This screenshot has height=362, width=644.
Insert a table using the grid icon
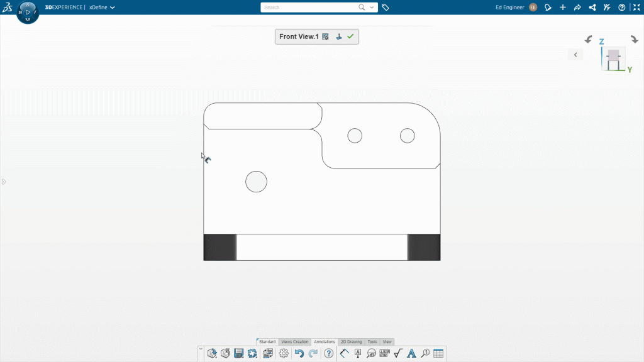coord(438,353)
